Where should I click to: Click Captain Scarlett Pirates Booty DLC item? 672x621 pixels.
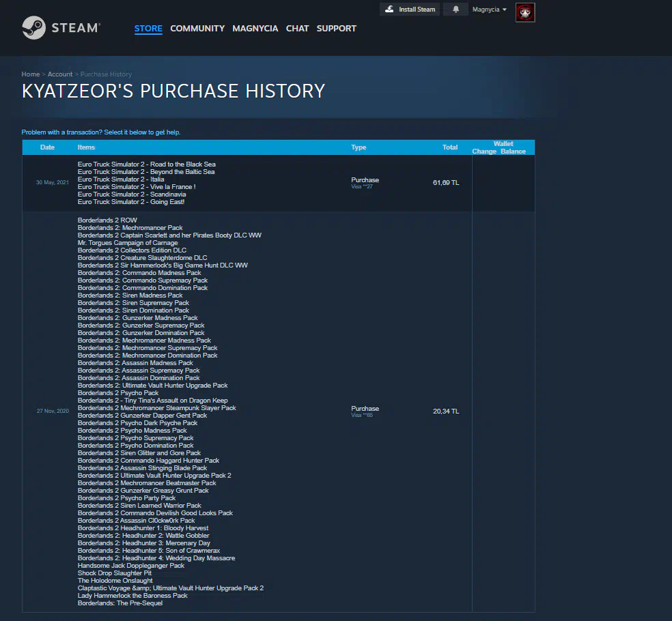tap(169, 235)
